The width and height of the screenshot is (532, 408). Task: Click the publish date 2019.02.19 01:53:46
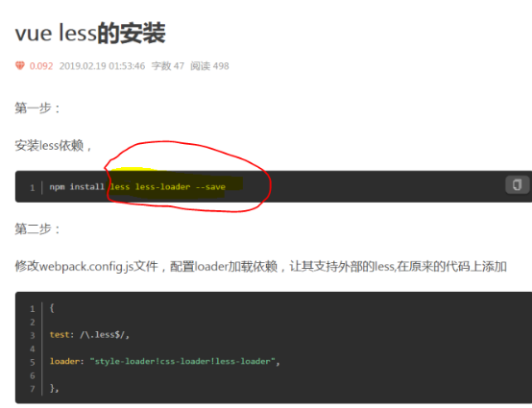pyautogui.click(x=102, y=66)
